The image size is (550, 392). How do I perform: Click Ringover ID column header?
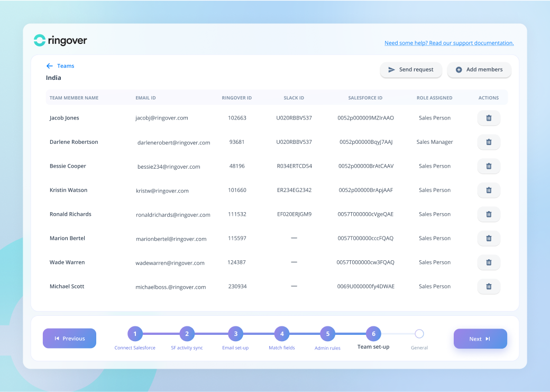coord(237,98)
